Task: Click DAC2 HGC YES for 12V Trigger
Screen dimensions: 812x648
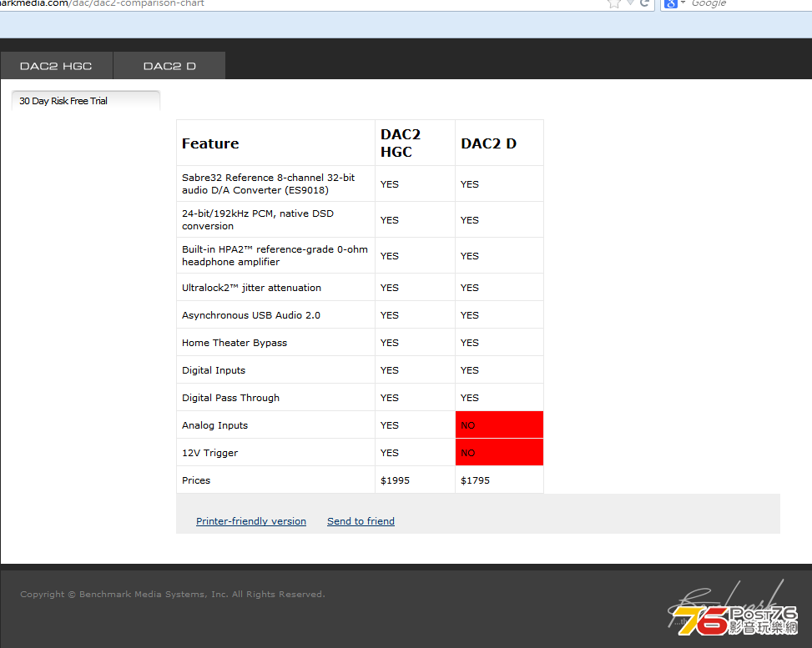Action: tap(390, 453)
